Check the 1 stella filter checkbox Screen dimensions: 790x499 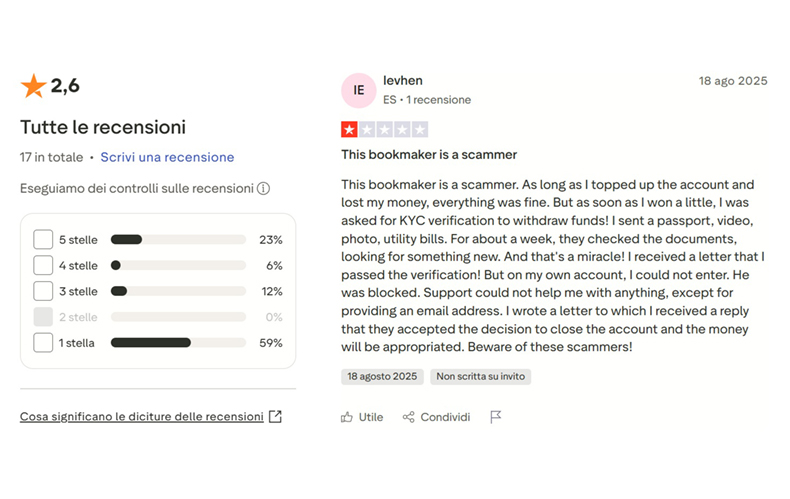[43, 342]
